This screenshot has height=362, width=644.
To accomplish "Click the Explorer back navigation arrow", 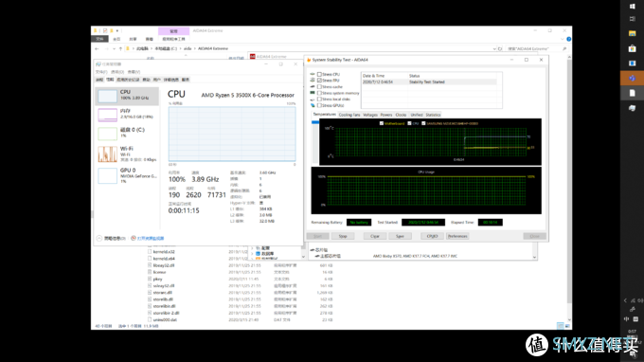I will 97,48.
